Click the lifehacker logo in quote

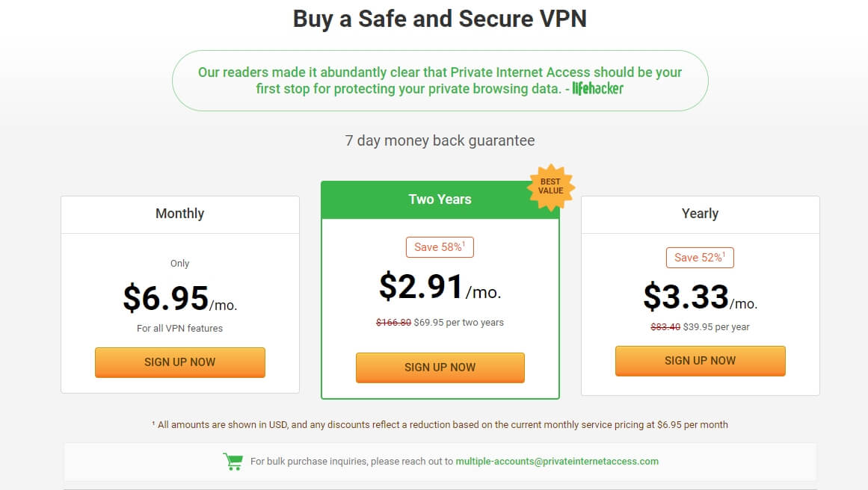pyautogui.click(x=598, y=88)
